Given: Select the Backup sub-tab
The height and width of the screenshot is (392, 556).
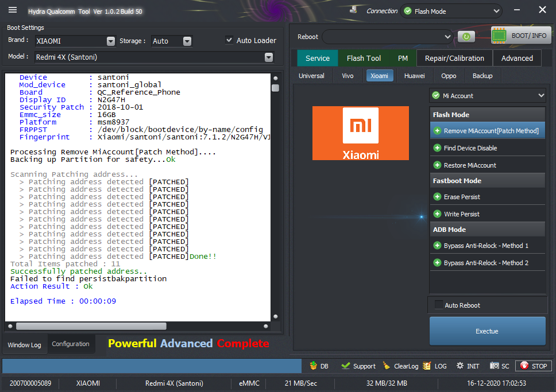Looking at the screenshot, I should 482,76.
